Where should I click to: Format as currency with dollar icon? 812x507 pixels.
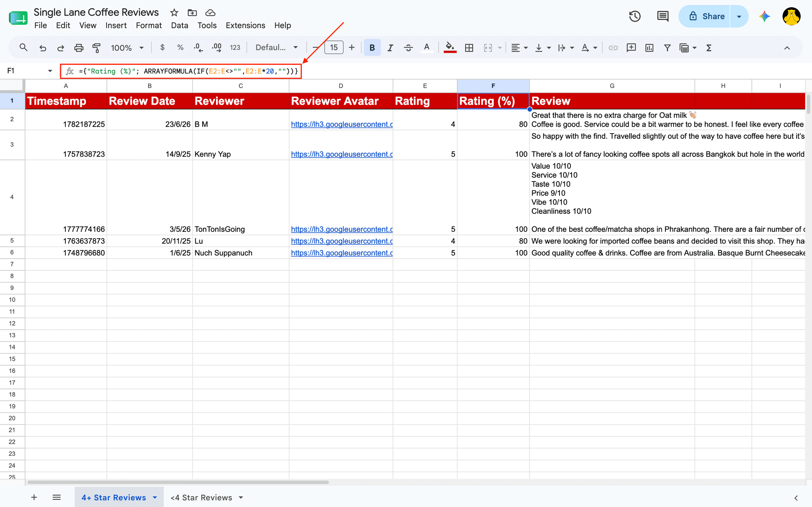[x=162, y=47]
